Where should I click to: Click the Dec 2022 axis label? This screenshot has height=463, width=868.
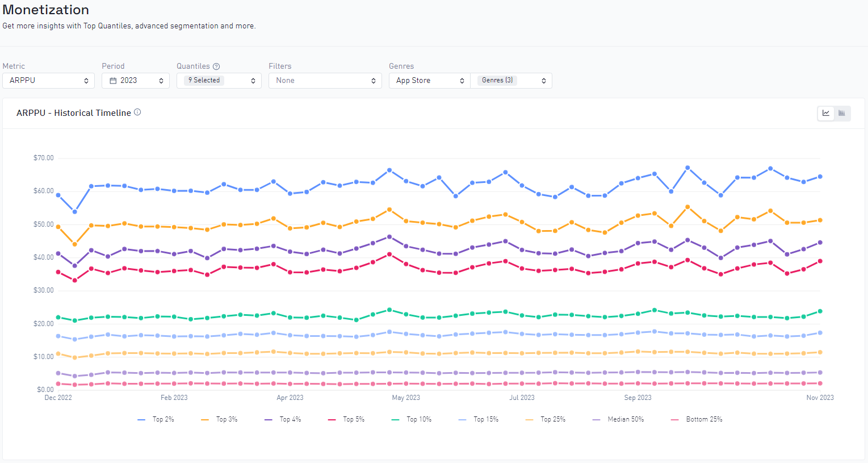coord(58,398)
